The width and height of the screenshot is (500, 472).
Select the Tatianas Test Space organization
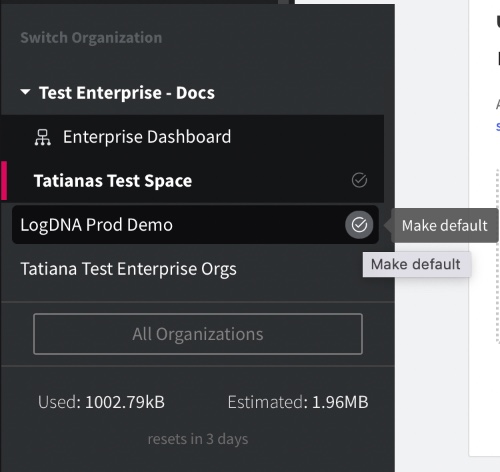coord(113,181)
